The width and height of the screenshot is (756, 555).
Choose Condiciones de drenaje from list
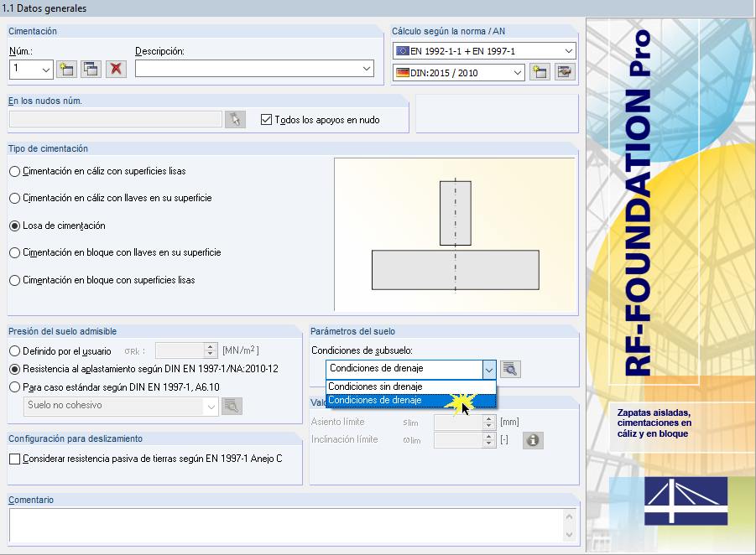[x=411, y=401]
